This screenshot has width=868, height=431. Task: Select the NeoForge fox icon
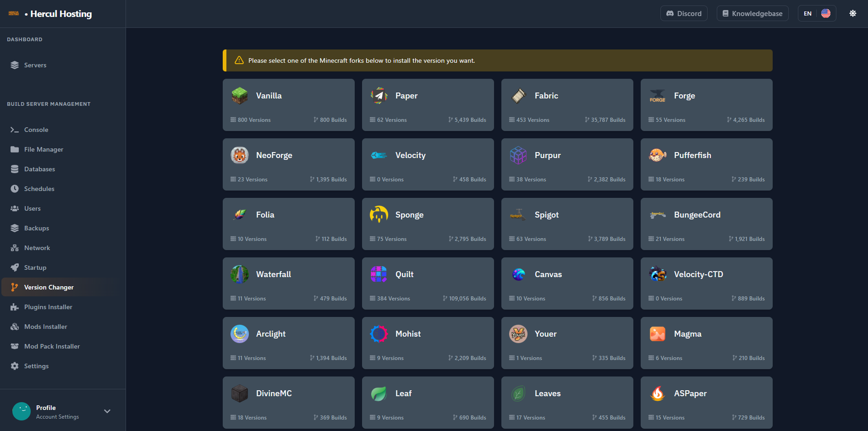coord(239,155)
